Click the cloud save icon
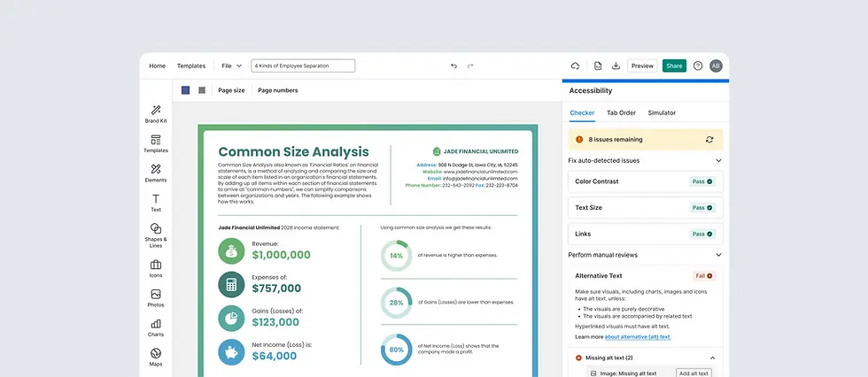868x377 pixels. pos(575,65)
